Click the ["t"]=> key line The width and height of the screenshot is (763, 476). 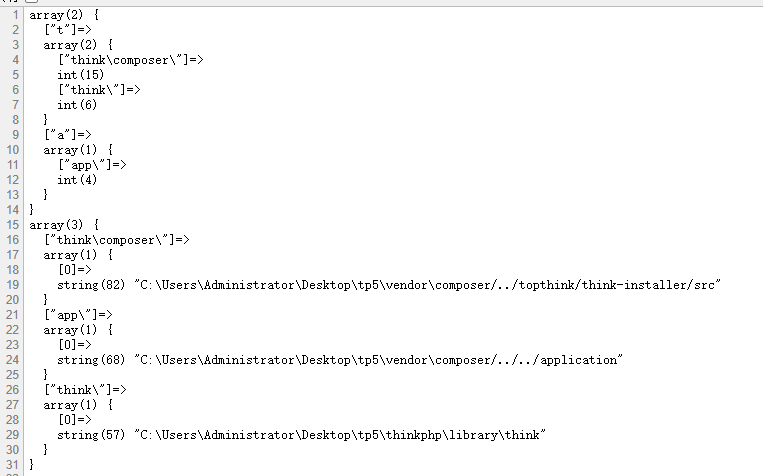pyautogui.click(x=68, y=30)
